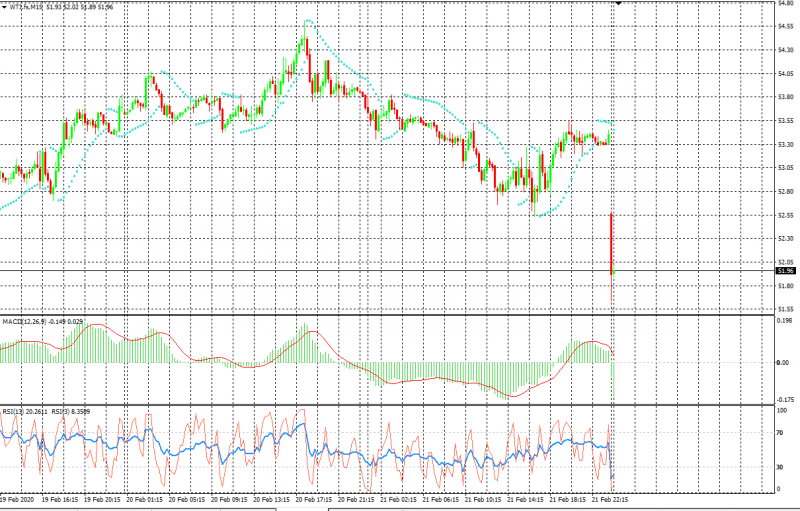
Task: Open the chart menu arrow beside WTI label
Action: [x=4, y=5]
